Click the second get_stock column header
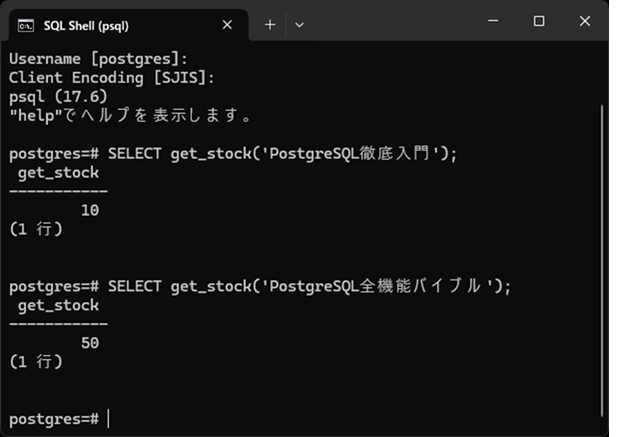The height and width of the screenshot is (437, 624). pyautogui.click(x=58, y=306)
